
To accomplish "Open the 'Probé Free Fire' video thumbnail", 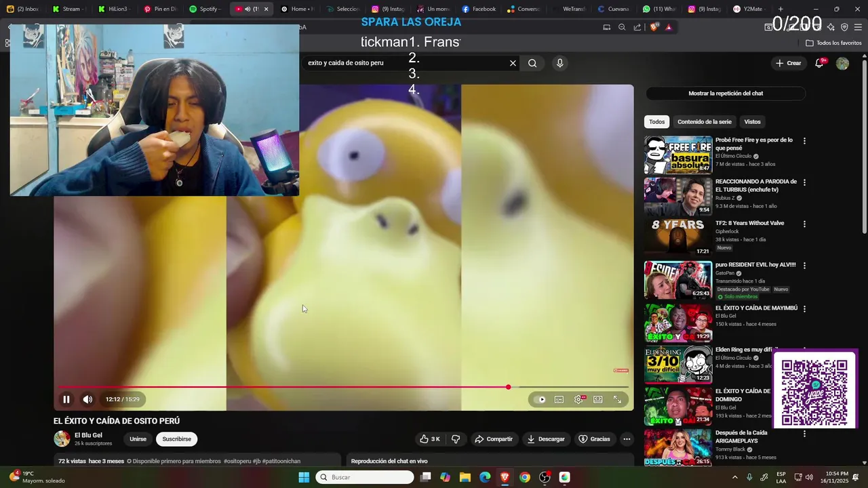I will pos(678,155).
